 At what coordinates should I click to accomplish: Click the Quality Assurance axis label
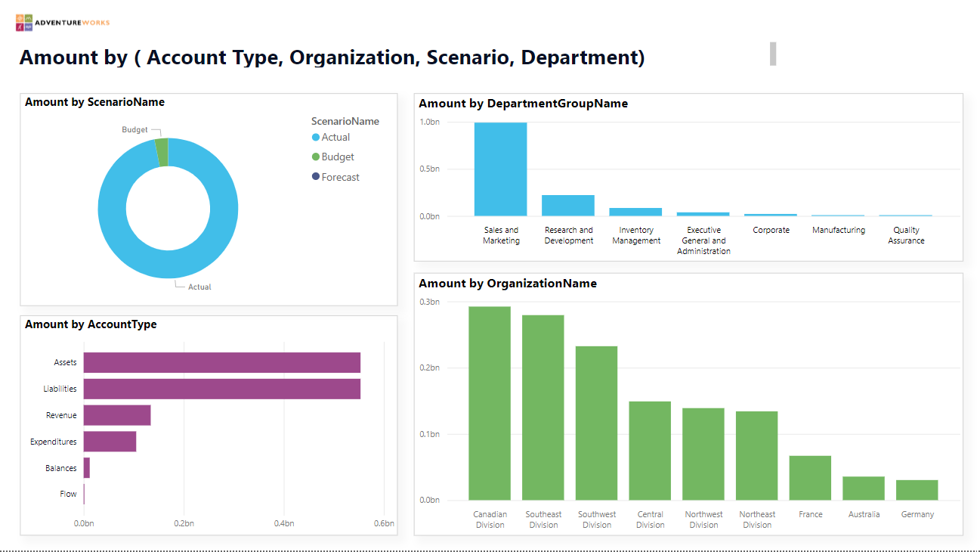pyautogui.click(x=906, y=234)
